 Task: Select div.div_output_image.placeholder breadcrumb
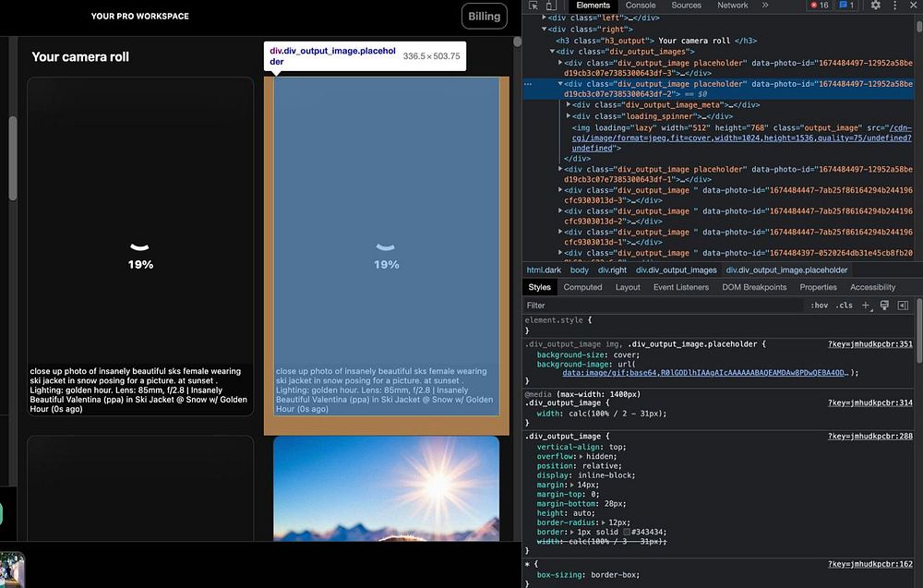click(786, 270)
